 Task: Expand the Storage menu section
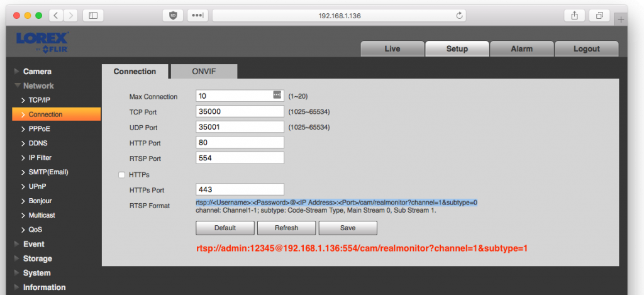click(x=37, y=259)
